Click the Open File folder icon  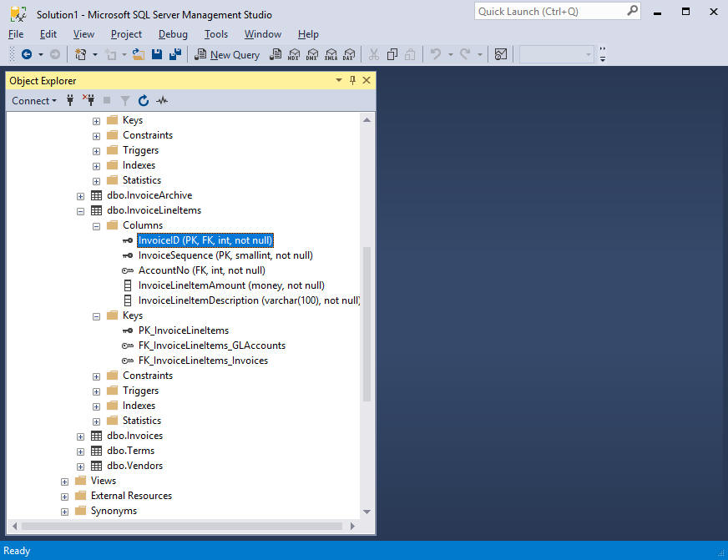(x=139, y=55)
